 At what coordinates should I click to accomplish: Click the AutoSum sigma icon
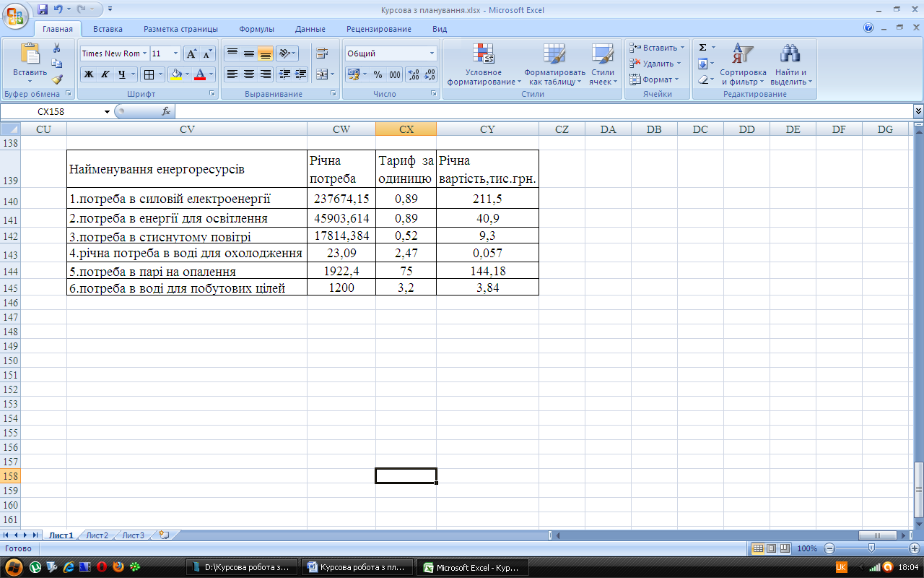click(x=702, y=48)
